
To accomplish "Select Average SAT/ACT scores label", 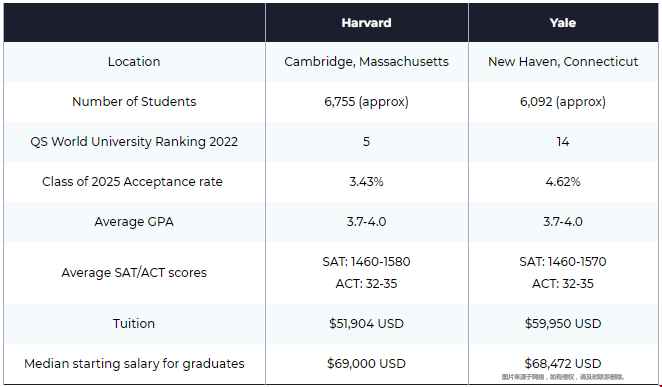I will [x=134, y=273].
